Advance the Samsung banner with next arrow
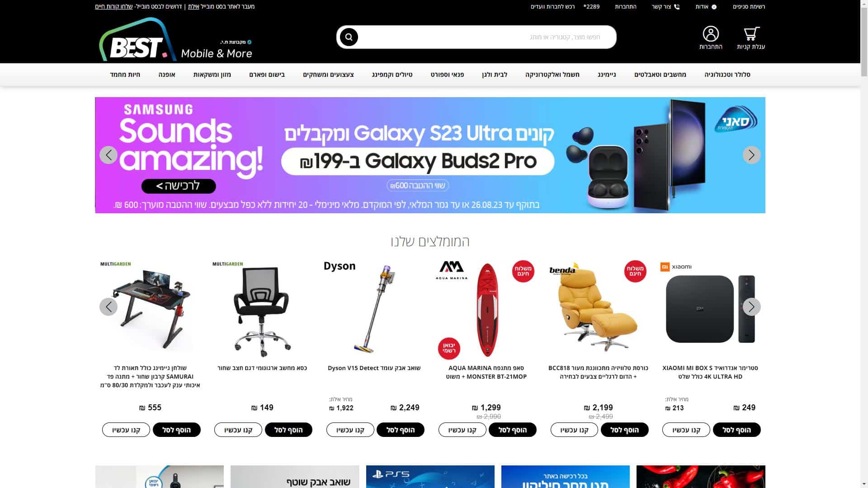 [x=751, y=155]
